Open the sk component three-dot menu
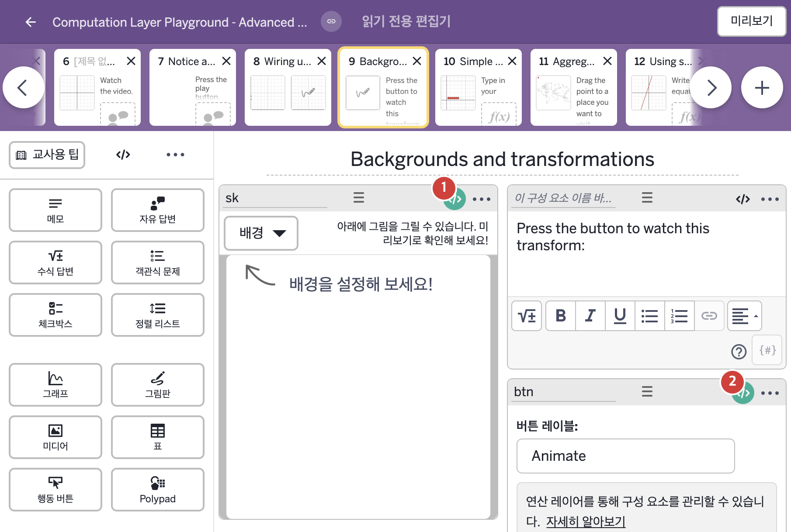The image size is (791, 532). coord(482,199)
